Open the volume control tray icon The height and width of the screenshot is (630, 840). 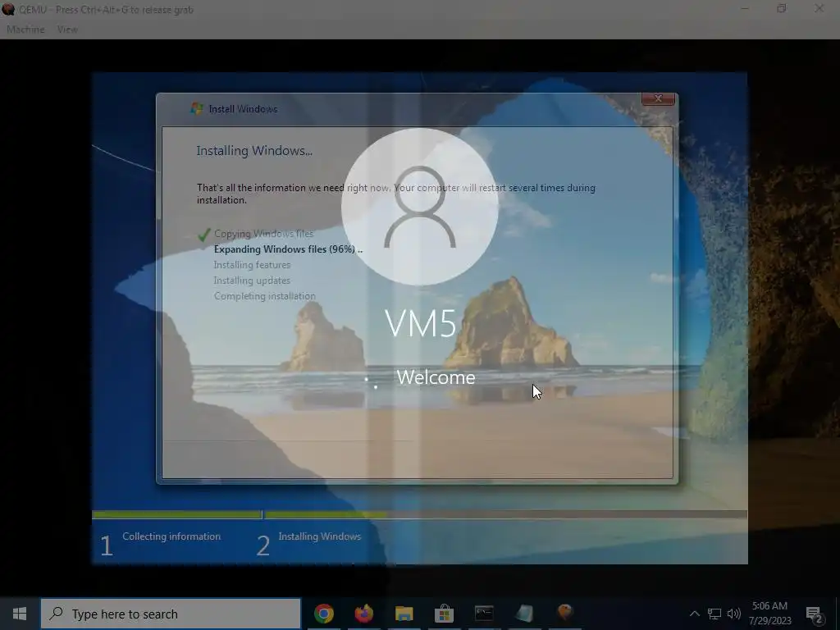(734, 614)
